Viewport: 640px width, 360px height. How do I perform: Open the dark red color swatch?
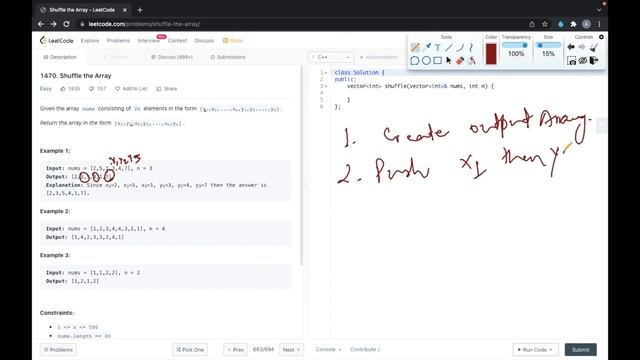tap(491, 53)
